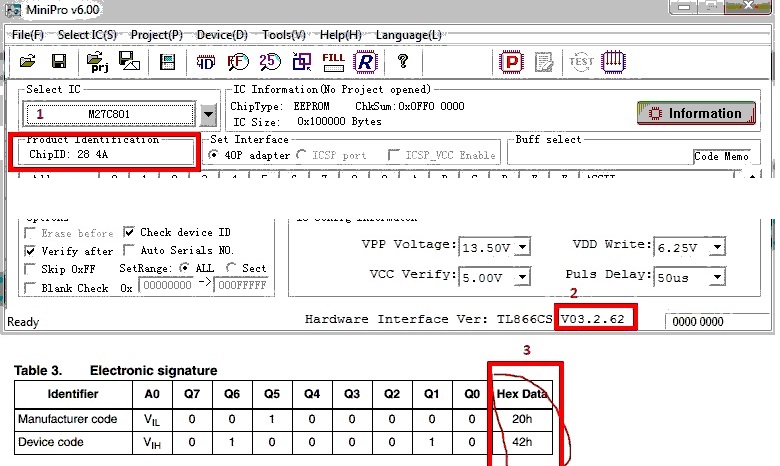Save project icon in toolbar
780x466 pixels.
[x=129, y=61]
